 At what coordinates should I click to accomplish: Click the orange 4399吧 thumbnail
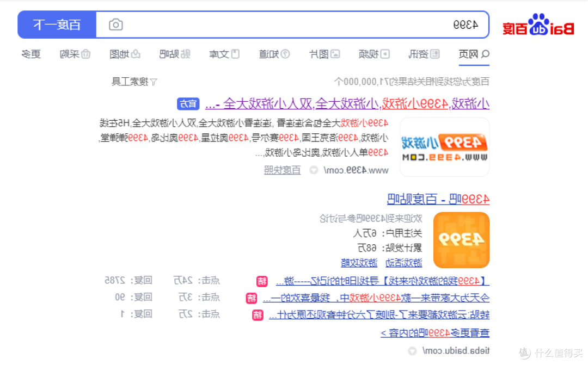point(461,240)
